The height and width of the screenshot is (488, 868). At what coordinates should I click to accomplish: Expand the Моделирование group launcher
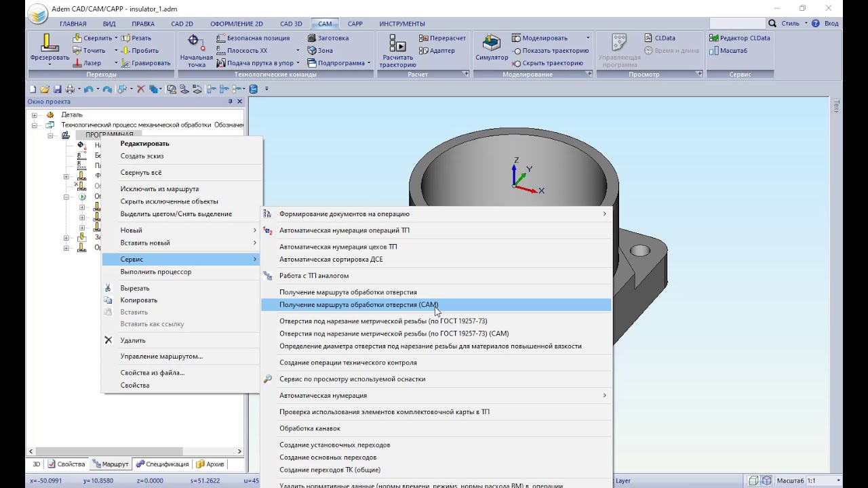[x=589, y=74]
